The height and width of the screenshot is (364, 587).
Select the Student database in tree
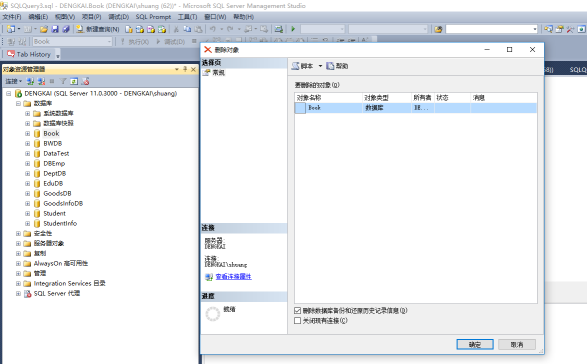(x=54, y=213)
